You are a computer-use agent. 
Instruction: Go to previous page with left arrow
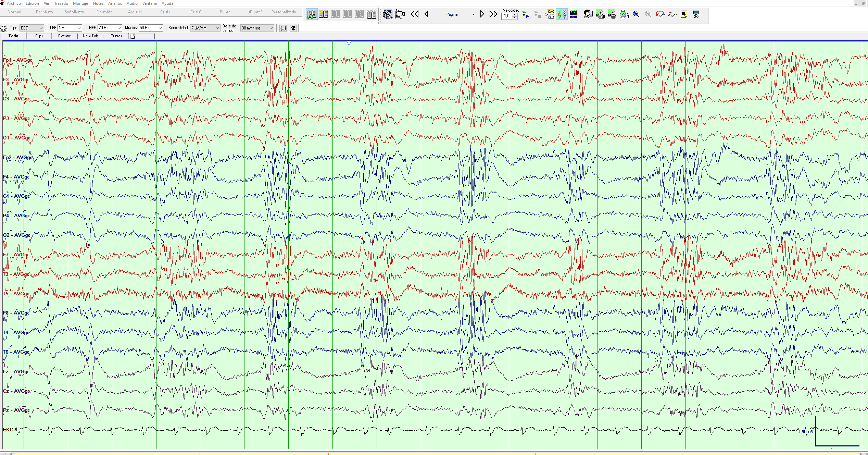click(426, 14)
